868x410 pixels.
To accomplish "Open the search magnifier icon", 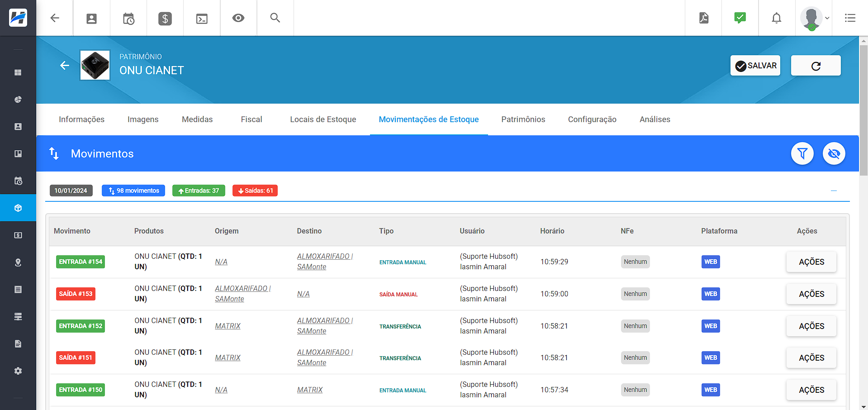I will [275, 18].
